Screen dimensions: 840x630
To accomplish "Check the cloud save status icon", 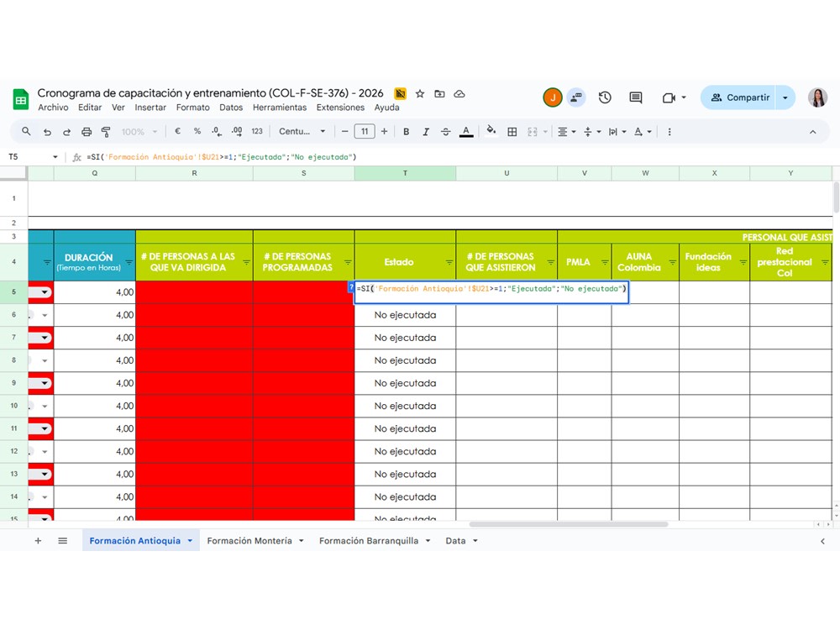I will (x=459, y=94).
